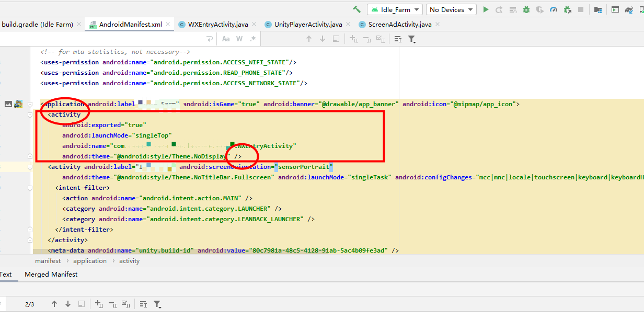
Task: Click the Apply Changes and Restart Activity icon
Action: (499, 9)
